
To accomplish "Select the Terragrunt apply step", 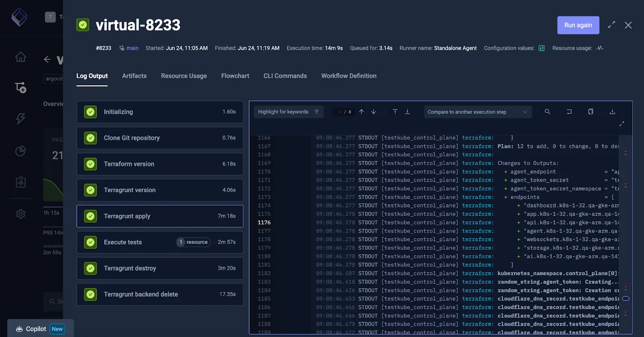I will (160, 216).
